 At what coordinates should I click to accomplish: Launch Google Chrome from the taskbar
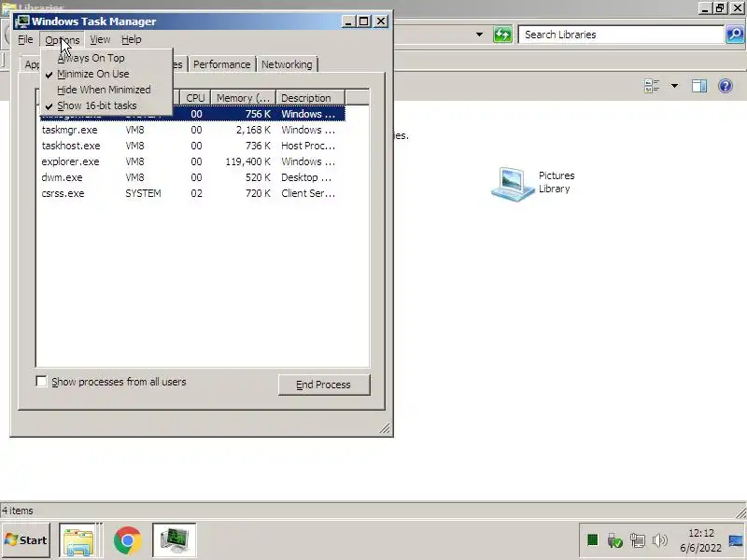(128, 540)
